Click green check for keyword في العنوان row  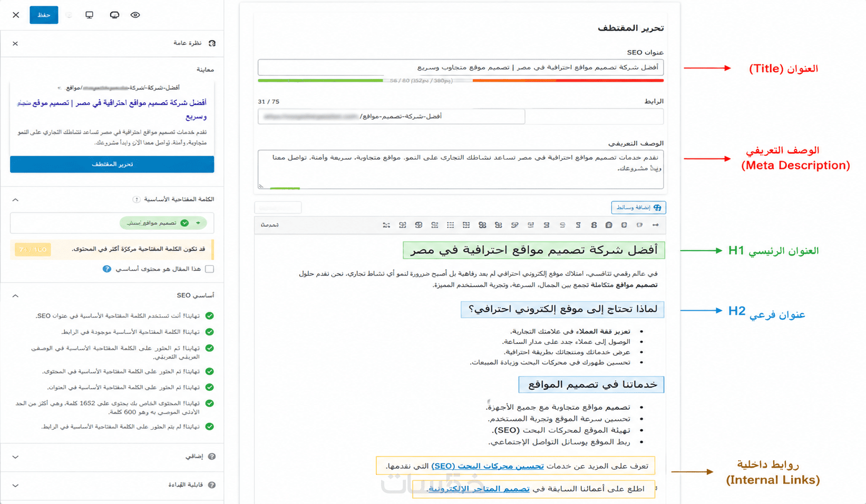tap(210, 387)
